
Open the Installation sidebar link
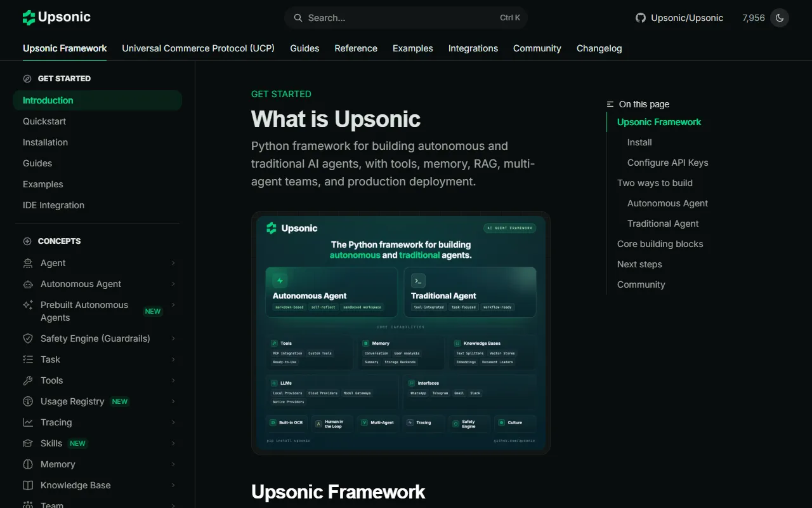coord(97,142)
